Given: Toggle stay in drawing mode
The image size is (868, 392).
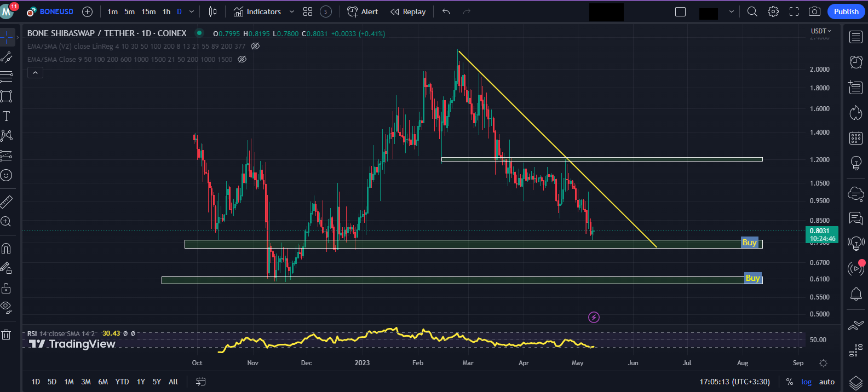Looking at the screenshot, I should click(x=7, y=268).
